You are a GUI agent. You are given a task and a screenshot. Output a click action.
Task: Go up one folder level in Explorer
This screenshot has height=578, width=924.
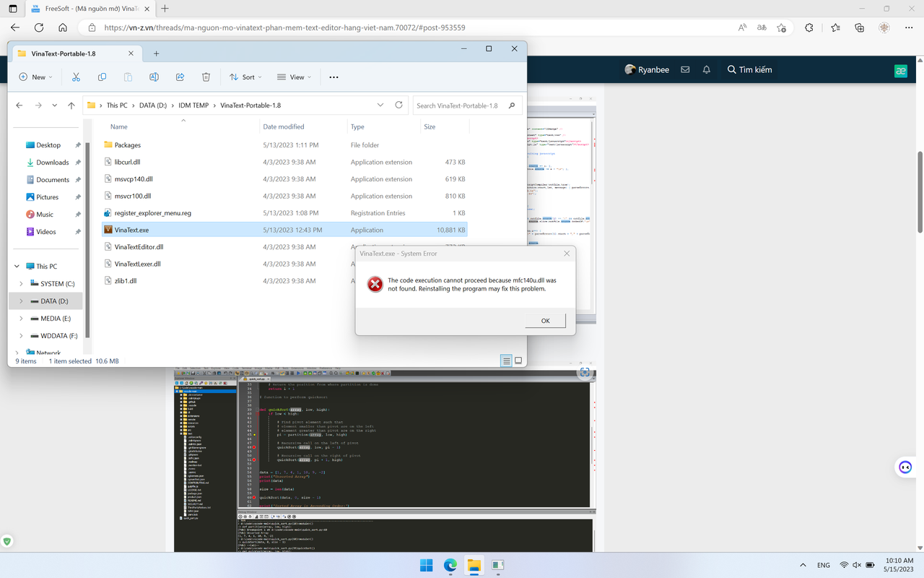[71, 105]
